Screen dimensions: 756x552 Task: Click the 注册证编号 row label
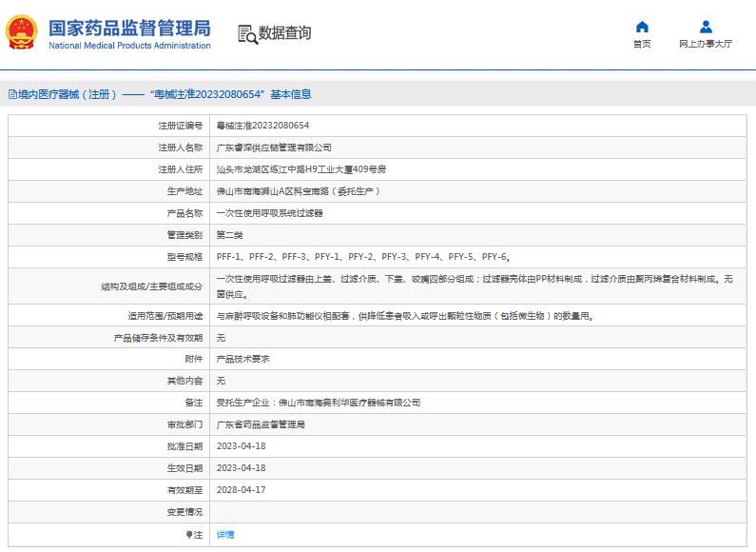click(181, 126)
